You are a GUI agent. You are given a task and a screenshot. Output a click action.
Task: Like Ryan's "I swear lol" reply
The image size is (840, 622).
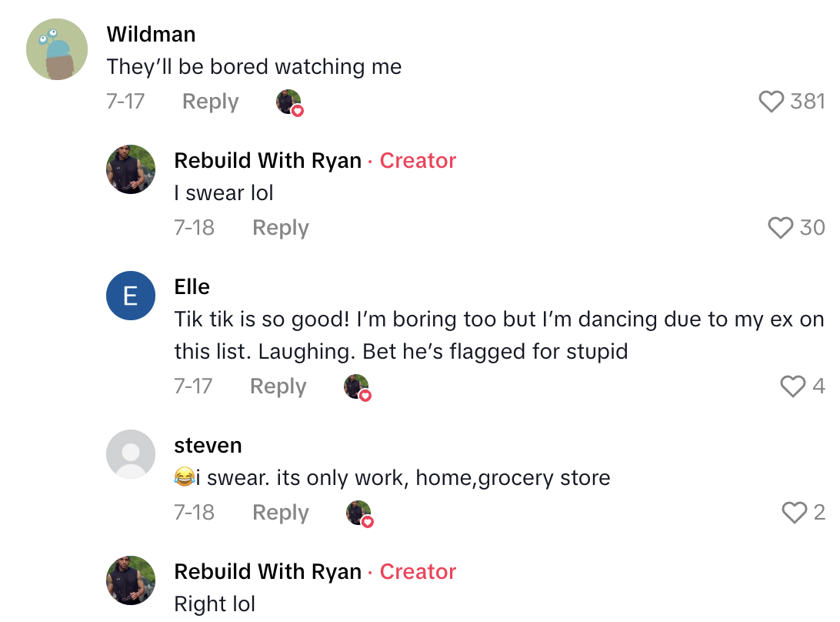780,228
